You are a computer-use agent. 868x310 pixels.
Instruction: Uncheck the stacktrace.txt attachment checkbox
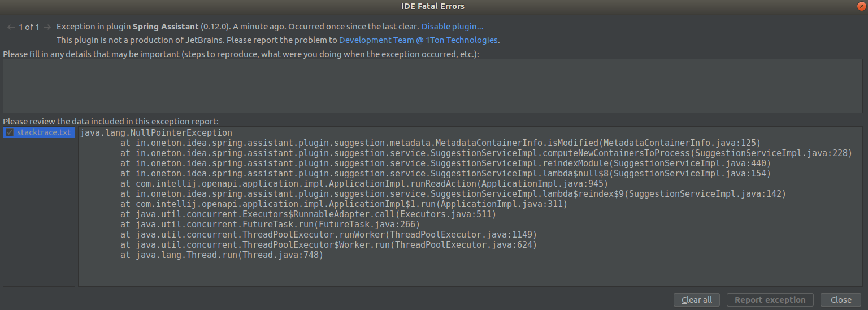click(x=9, y=132)
